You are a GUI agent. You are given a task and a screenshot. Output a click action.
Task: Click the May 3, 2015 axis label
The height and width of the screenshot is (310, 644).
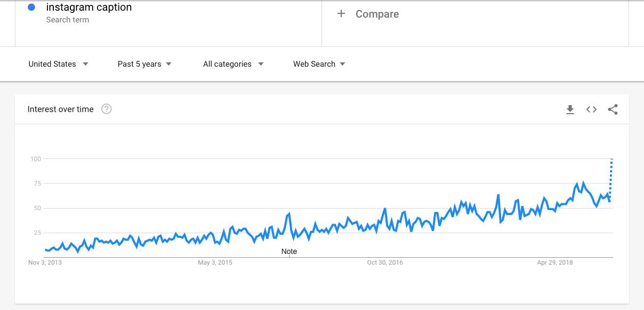tap(215, 263)
